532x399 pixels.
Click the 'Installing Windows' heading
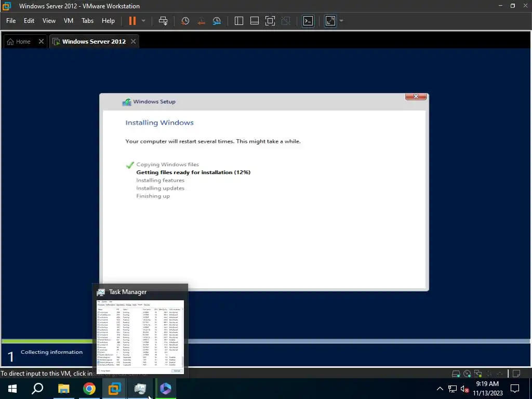pyautogui.click(x=159, y=123)
